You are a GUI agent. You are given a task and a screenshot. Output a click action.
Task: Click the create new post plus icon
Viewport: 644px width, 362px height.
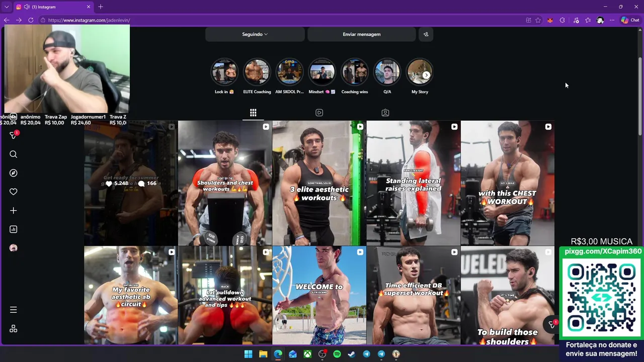coord(14,211)
